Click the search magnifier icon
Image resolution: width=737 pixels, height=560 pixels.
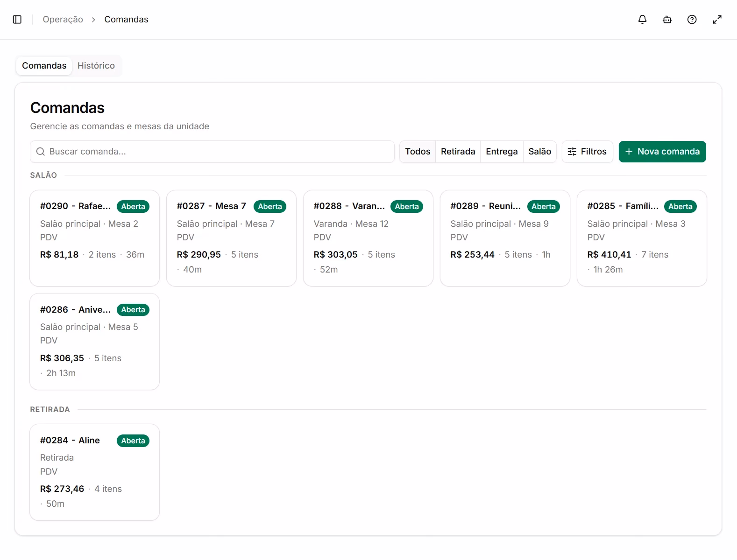[x=41, y=152]
